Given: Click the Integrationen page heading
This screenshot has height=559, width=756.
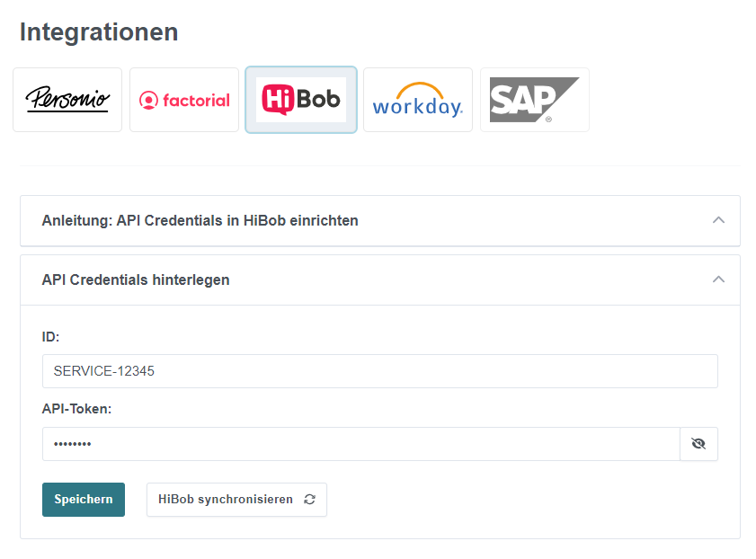Looking at the screenshot, I should click(99, 32).
